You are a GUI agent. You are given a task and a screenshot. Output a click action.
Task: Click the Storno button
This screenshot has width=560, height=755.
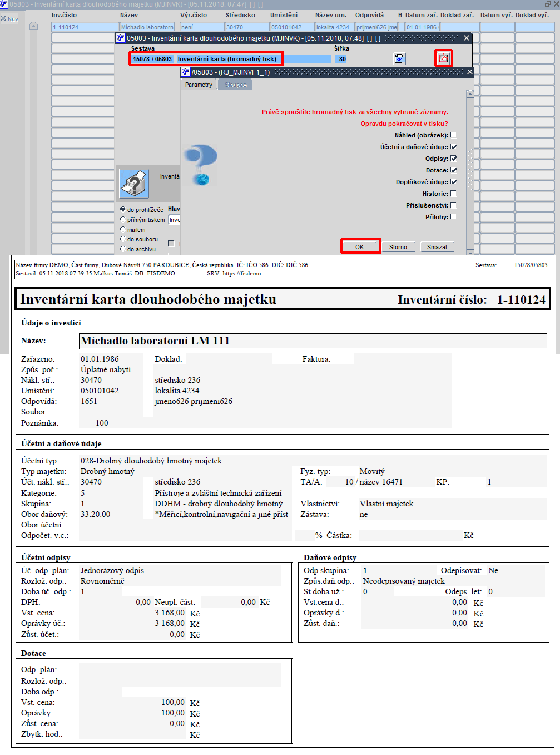point(398,247)
